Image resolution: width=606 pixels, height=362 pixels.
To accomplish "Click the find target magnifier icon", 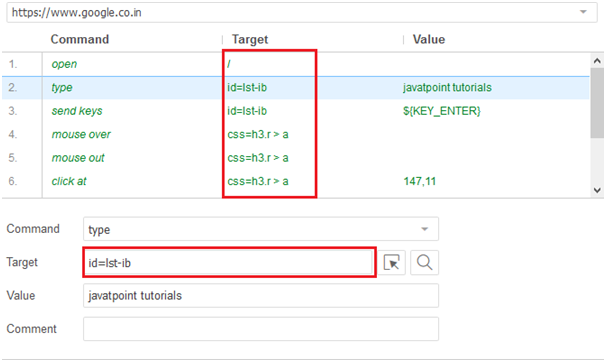I will click(x=424, y=263).
